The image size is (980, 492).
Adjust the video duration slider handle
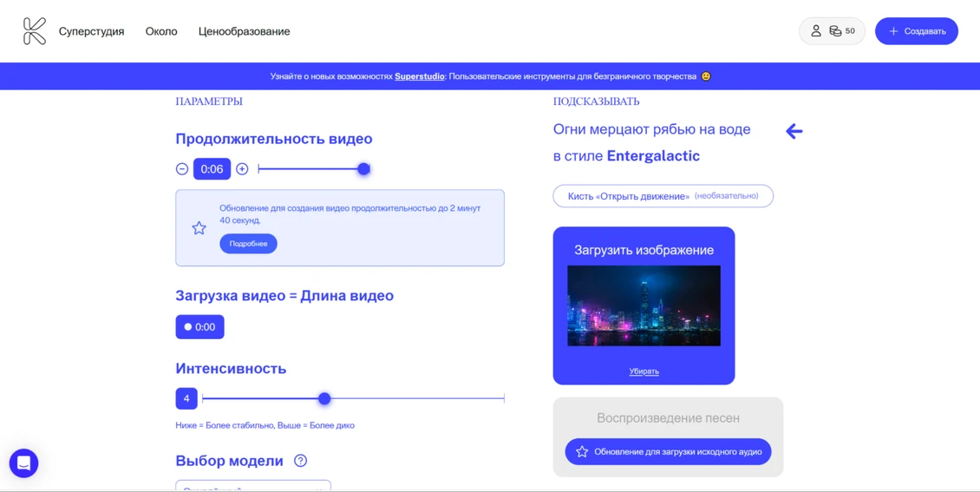pyautogui.click(x=363, y=169)
